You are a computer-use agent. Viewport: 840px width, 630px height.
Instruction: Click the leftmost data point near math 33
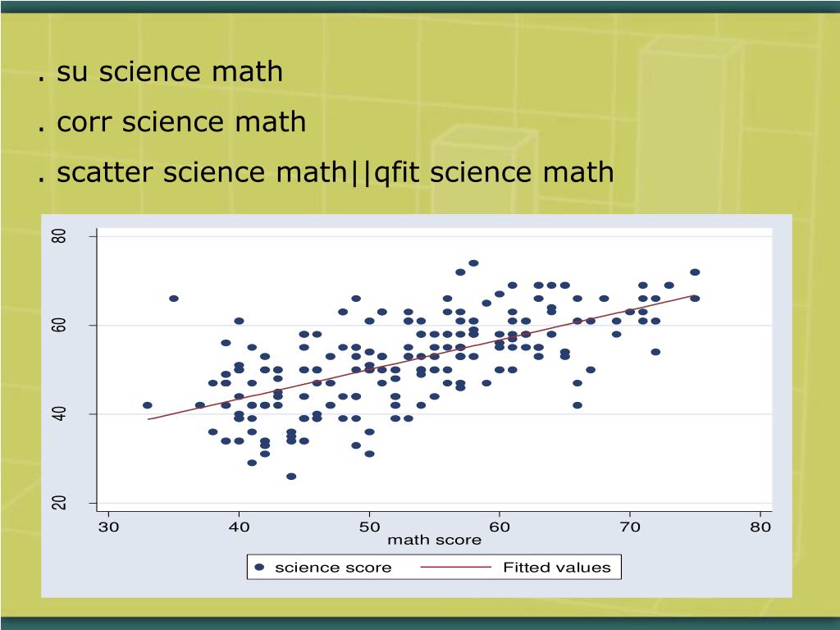click(148, 405)
